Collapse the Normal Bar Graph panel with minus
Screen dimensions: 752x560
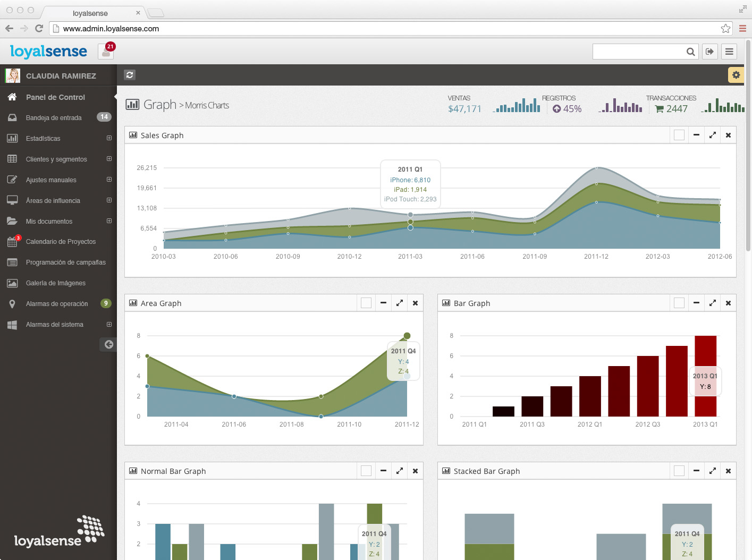[383, 471]
